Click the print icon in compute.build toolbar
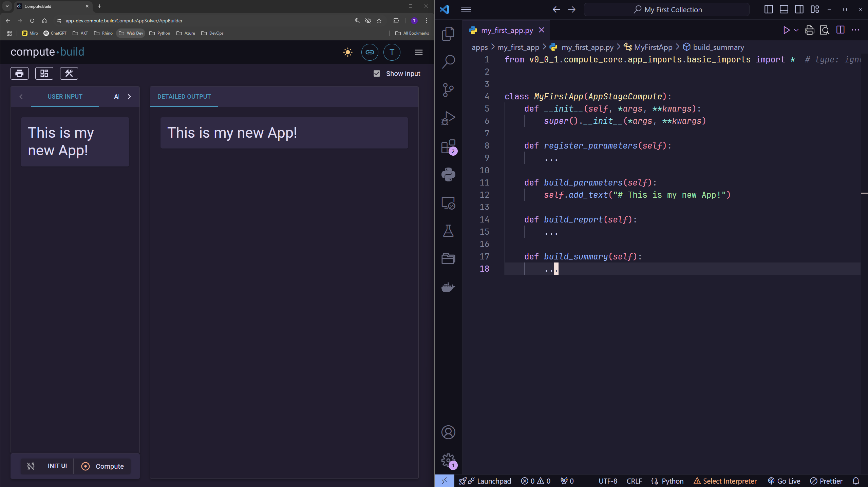Screen dimensions: 868x487 (x=19, y=73)
